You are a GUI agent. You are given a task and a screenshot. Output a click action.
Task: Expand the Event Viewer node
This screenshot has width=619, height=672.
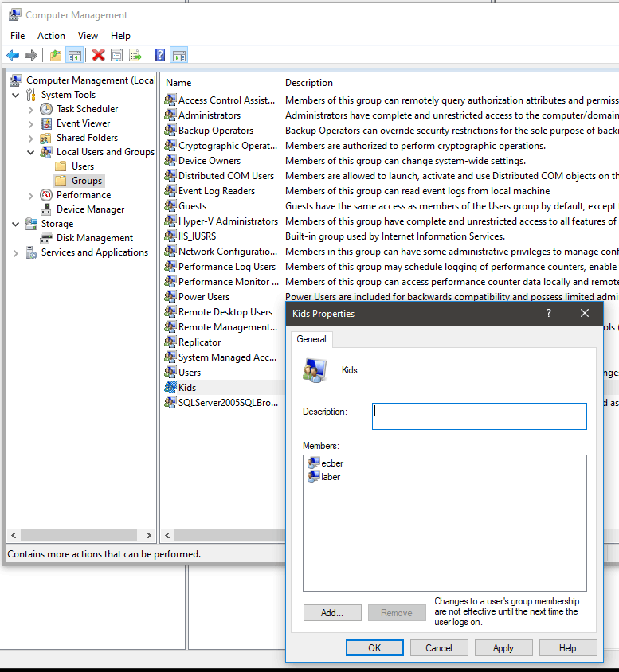30,124
